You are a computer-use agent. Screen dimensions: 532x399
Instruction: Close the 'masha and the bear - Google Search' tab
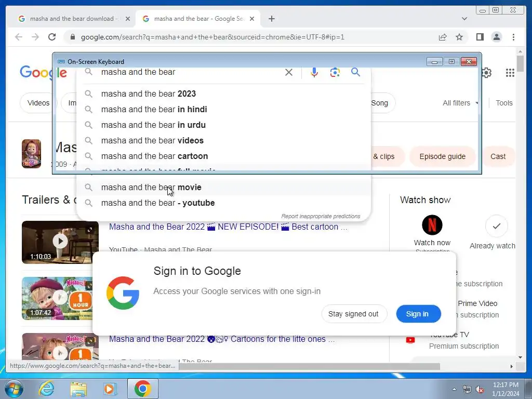[x=252, y=19]
